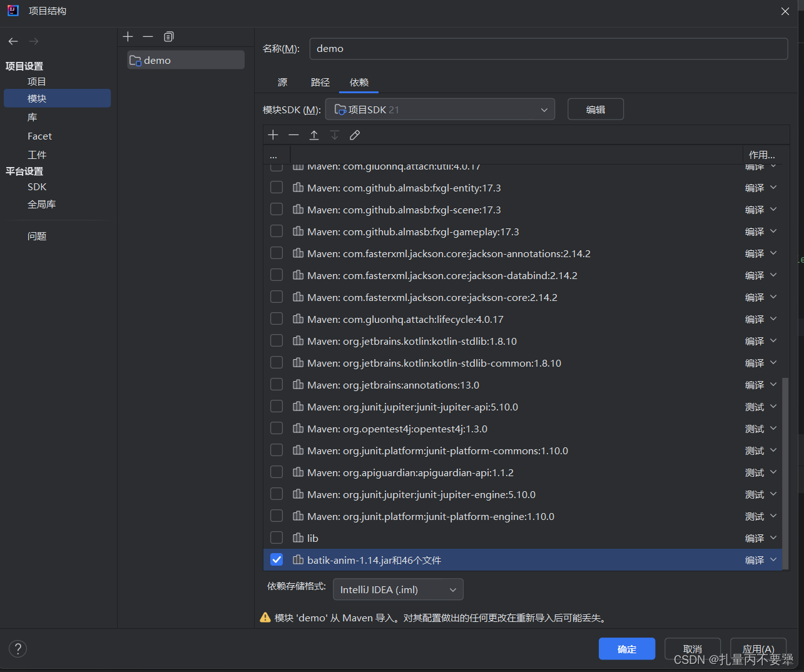Image resolution: width=804 pixels, height=672 pixels.
Task: Click the 确定 (OK) button
Action: (627, 649)
